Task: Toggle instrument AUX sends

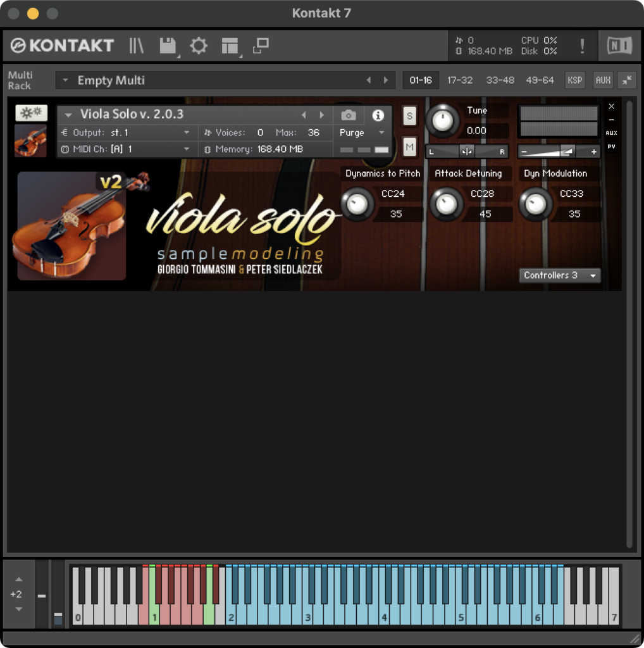Action: (x=611, y=133)
